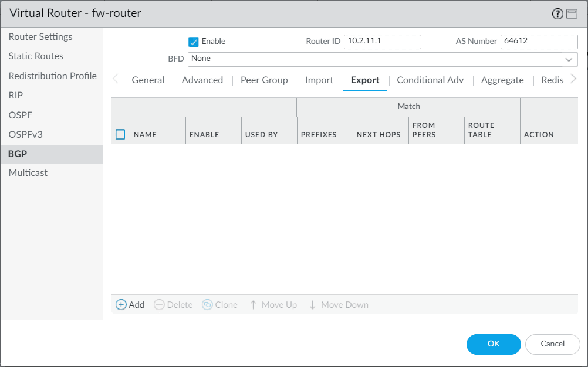Switch to the Peer Group tab
This screenshot has width=588, height=367.
click(x=264, y=80)
